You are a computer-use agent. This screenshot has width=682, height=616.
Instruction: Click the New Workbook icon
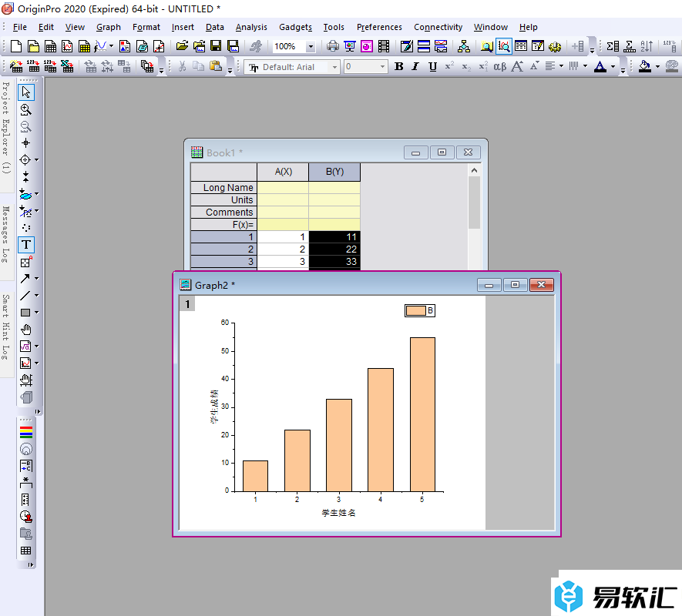click(x=50, y=46)
